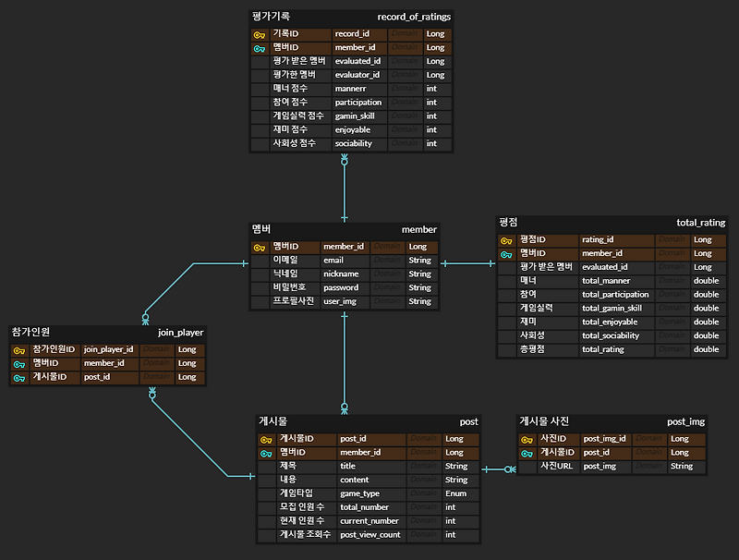Click the double type cell of total_manner
739x560 pixels.
(x=706, y=280)
